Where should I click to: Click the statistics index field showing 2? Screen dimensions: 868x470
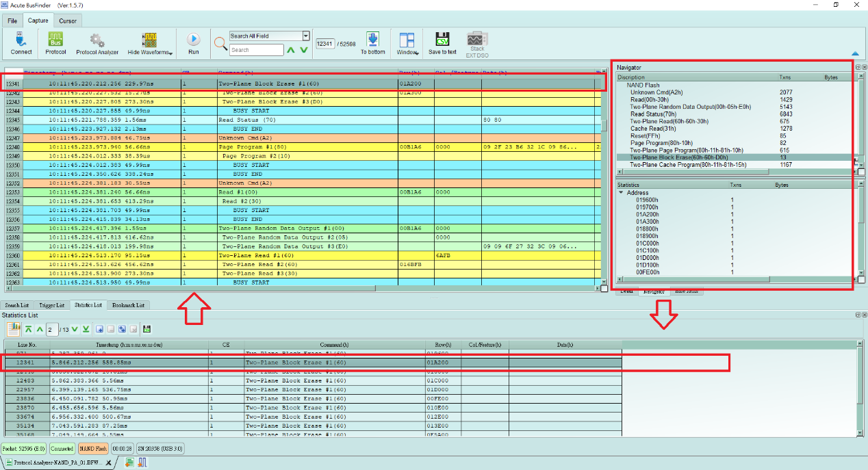pos(51,329)
